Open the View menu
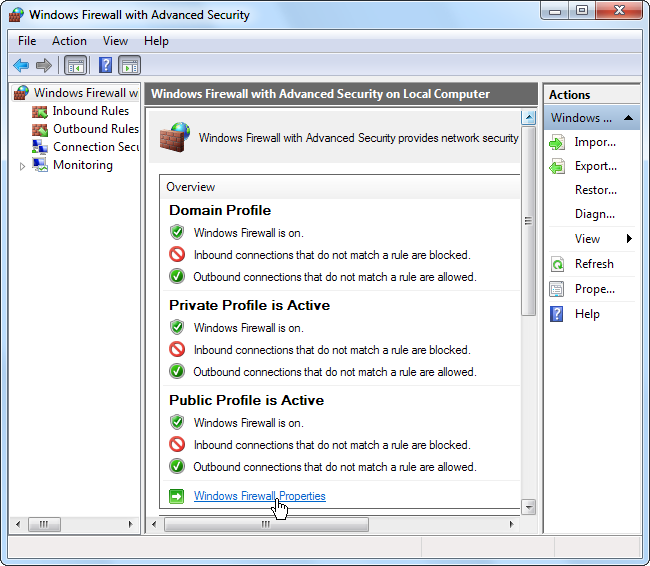This screenshot has width=650, height=566. 115,41
